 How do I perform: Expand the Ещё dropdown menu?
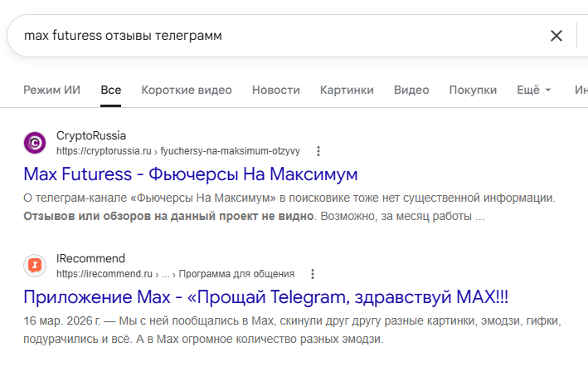coord(534,90)
